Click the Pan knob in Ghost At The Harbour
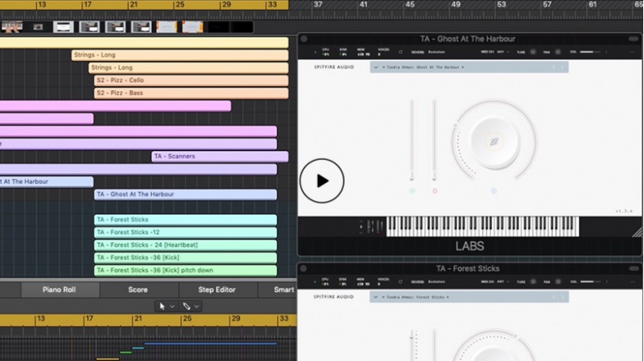 (x=558, y=52)
